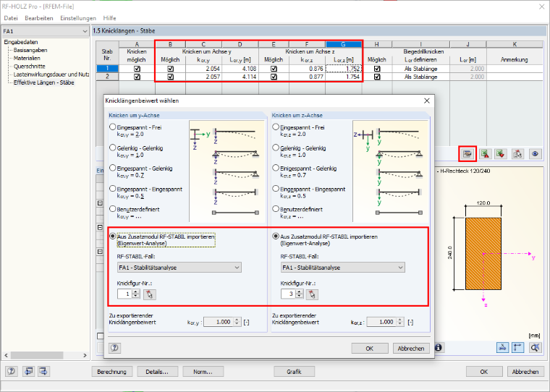Close the Knicklängenbeiwert wählen dialog
Image resolution: width=550 pixels, height=392 pixels.
(x=427, y=101)
